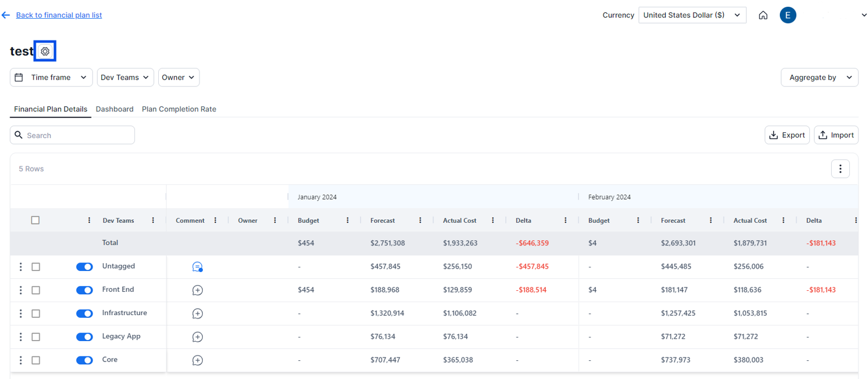Screen dimensions: 868x379
Task: Click Core February forecast $737,973
Action: pyautogui.click(x=676, y=360)
